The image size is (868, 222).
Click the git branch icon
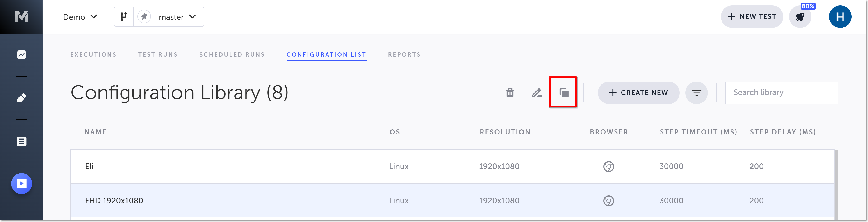pyautogui.click(x=124, y=17)
